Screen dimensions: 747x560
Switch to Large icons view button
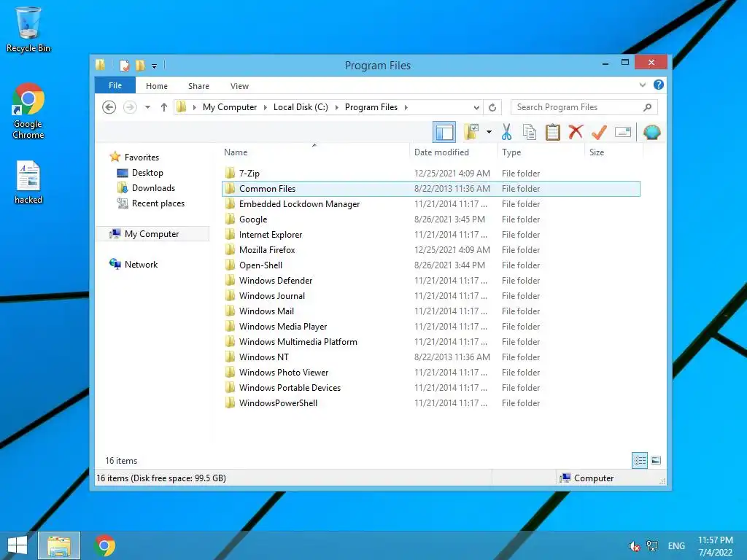point(656,460)
